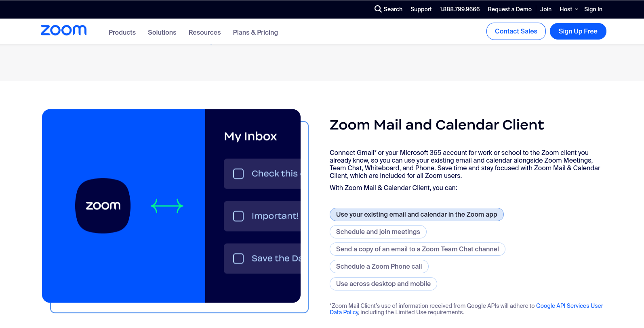Click Sign In
644x328 pixels.
[593, 9]
